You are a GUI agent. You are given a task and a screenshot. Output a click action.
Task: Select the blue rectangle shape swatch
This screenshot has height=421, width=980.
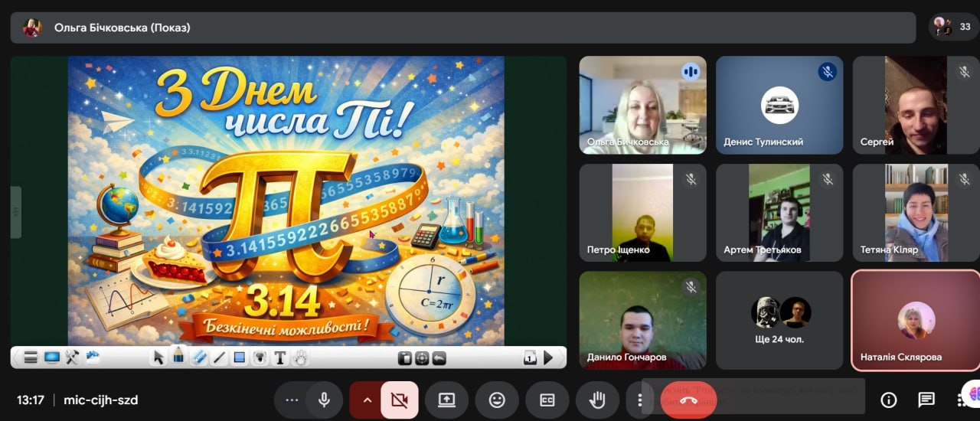(239, 357)
